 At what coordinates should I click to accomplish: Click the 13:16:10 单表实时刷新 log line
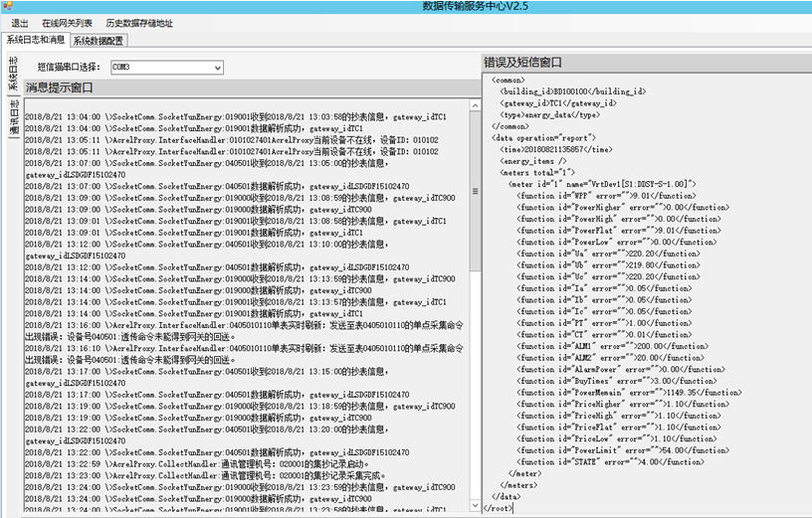click(244, 354)
